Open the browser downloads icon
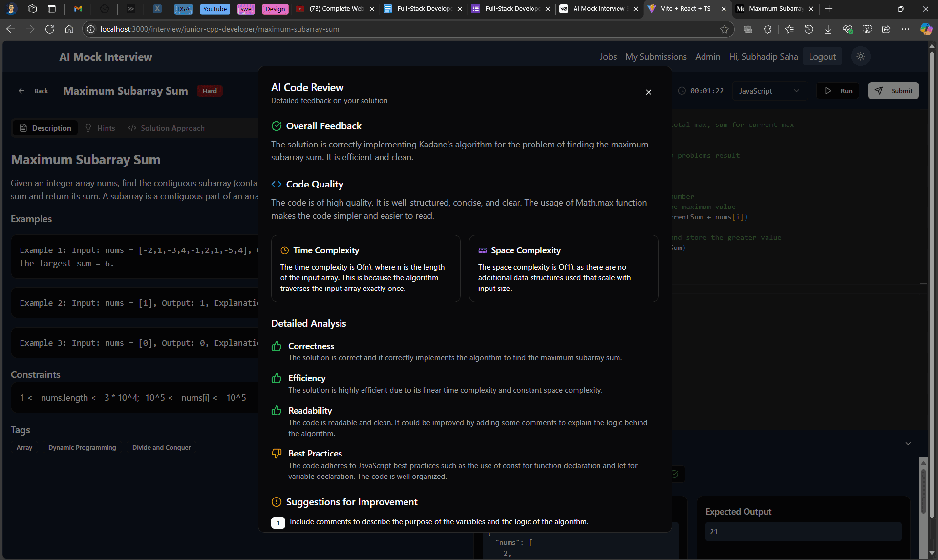Screen dimensions: 938x560 click(828, 29)
